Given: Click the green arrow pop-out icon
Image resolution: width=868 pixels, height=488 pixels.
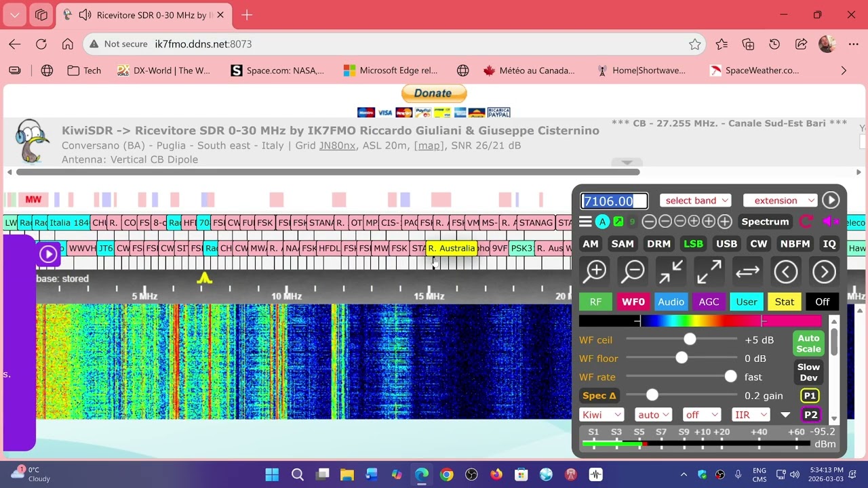Looking at the screenshot, I should point(618,222).
